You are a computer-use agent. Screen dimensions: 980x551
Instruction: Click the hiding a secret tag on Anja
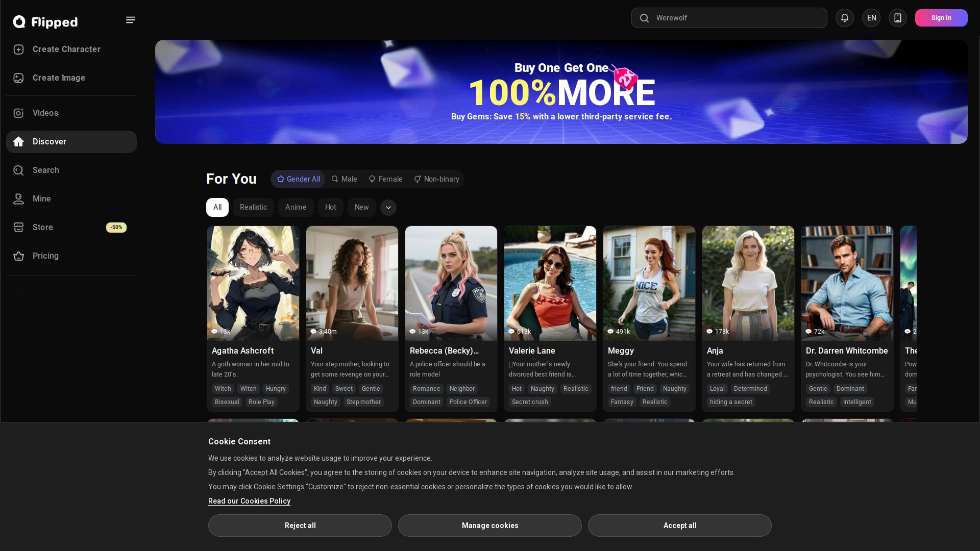pyautogui.click(x=731, y=402)
